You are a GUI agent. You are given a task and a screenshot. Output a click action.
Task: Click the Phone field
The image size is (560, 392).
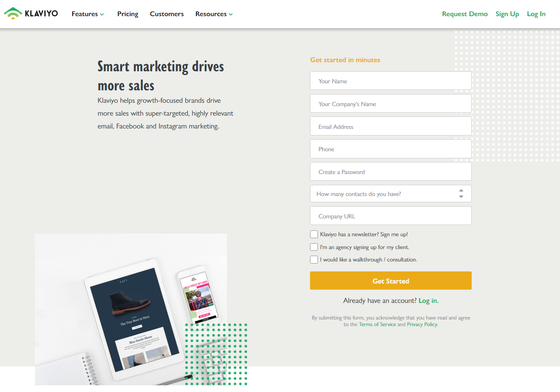(391, 149)
